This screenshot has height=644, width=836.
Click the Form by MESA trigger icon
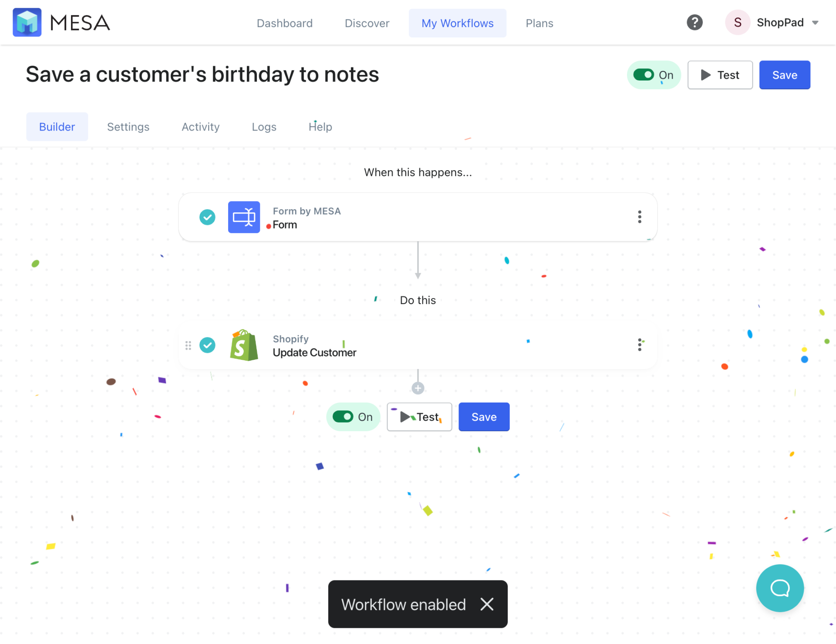(x=244, y=217)
